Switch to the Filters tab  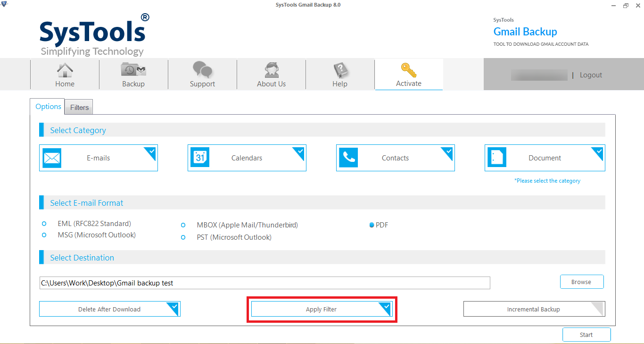[x=79, y=108]
